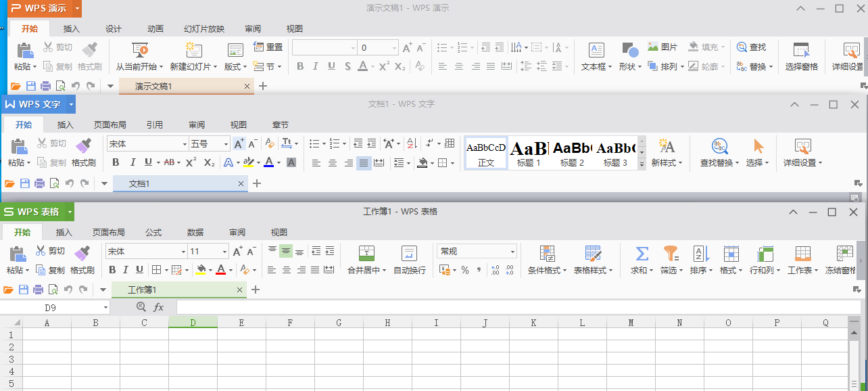The height and width of the screenshot is (391, 868).
Task: Click the Freeze Panes (冻结窗格) icon
Action: pos(844,254)
